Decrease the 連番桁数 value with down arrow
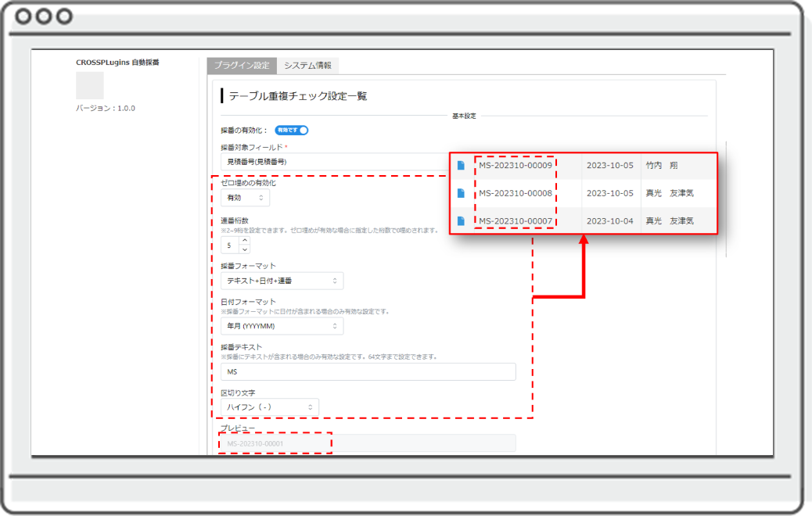 click(x=245, y=249)
